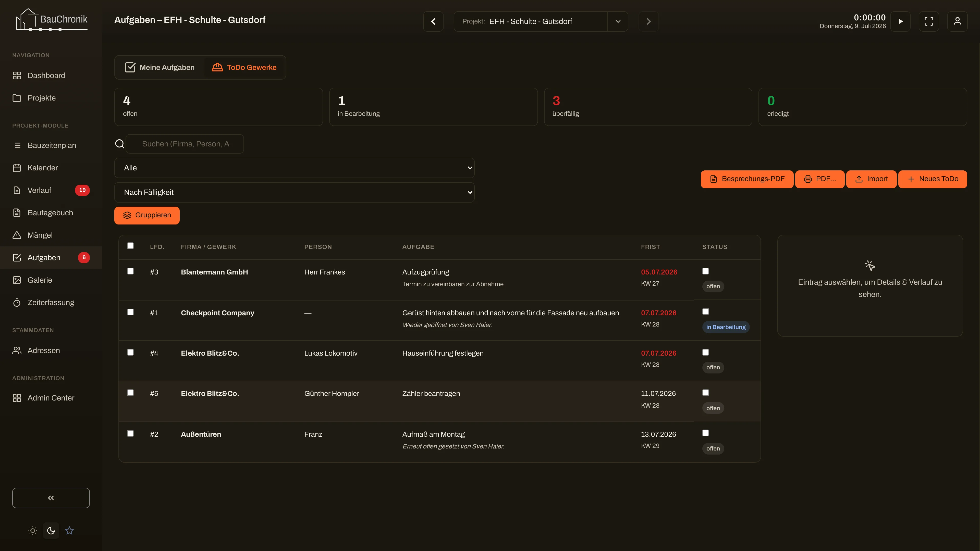Click Blantermann GmbH company name
This screenshot has width=980, height=551.
215,272
